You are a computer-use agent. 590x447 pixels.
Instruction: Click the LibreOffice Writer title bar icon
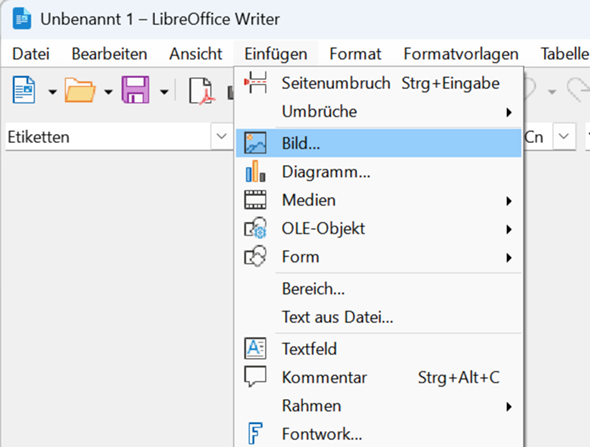(22, 18)
